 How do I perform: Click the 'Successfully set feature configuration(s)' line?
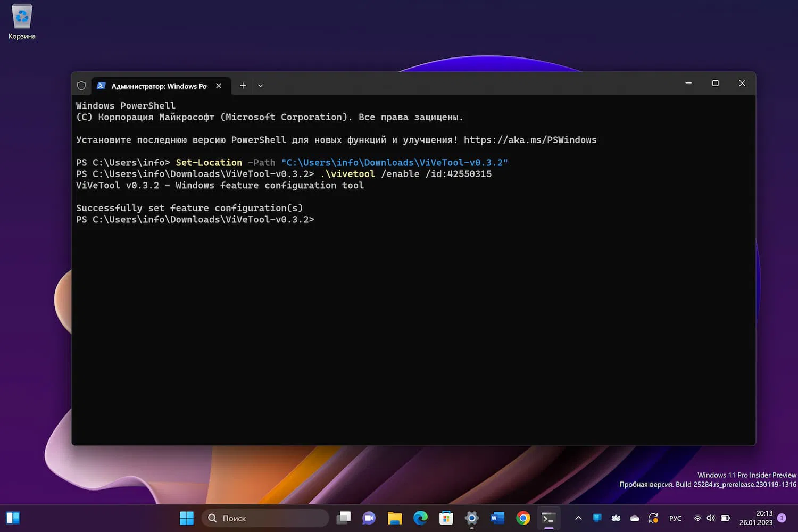tap(189, 208)
